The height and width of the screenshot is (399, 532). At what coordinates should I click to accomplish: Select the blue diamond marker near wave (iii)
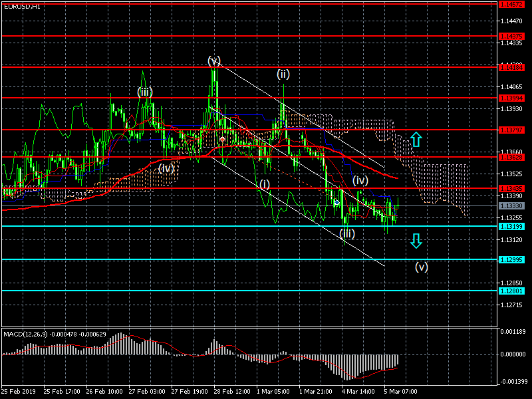click(336, 203)
